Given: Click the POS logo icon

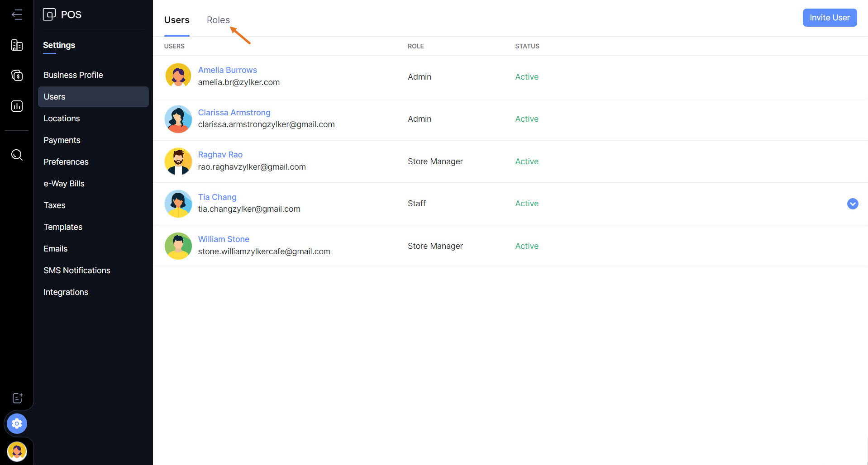Looking at the screenshot, I should point(49,14).
